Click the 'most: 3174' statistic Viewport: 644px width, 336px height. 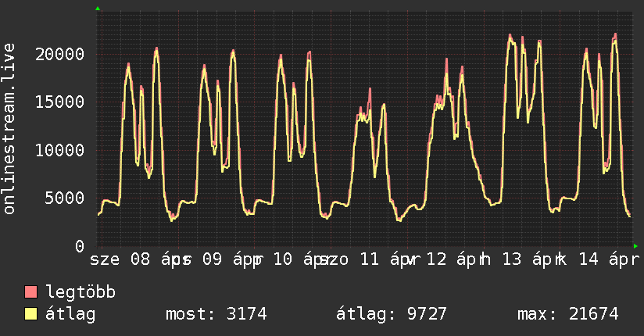(216, 314)
